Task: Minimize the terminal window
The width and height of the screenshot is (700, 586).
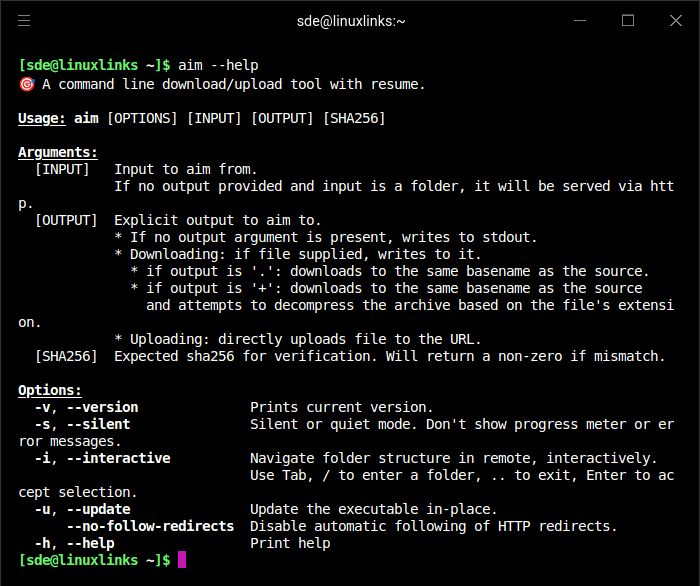Action: 581,20
